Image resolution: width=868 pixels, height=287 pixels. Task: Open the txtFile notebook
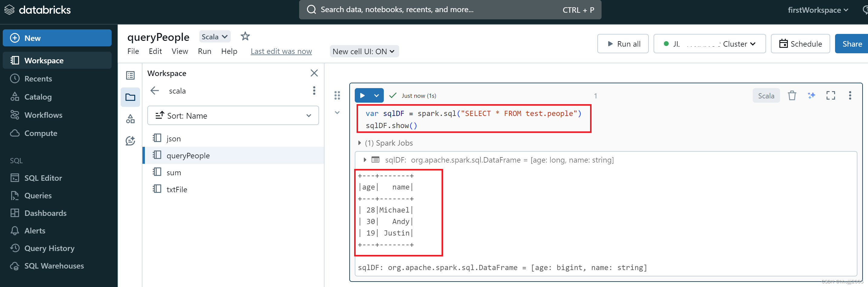(x=233, y=189)
